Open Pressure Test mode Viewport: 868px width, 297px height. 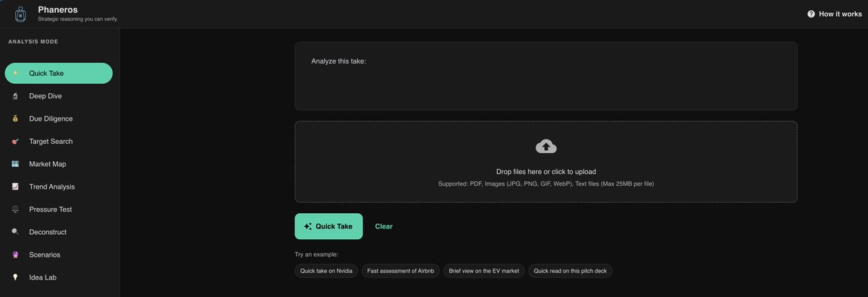tap(59, 210)
